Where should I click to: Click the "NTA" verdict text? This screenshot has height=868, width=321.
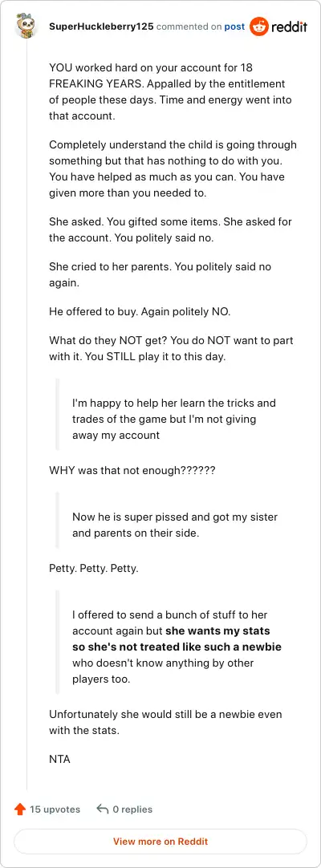59,760
